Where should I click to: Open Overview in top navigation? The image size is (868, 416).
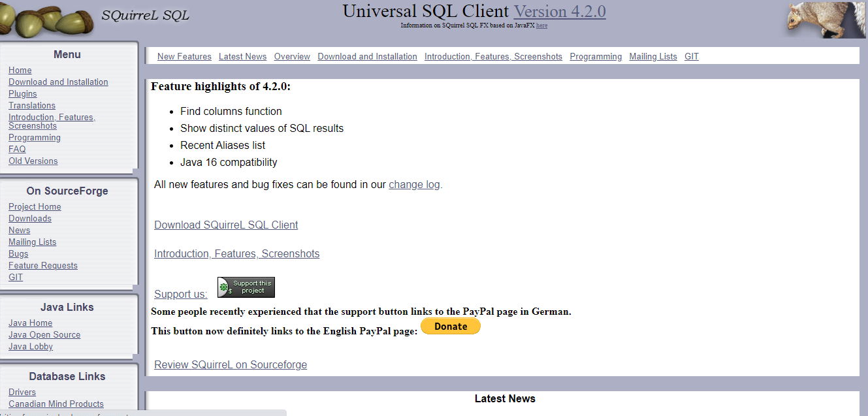click(x=292, y=57)
